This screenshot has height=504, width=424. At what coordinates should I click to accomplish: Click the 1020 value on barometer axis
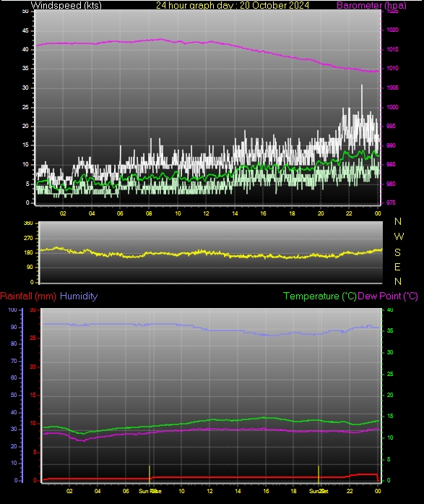coord(392,30)
